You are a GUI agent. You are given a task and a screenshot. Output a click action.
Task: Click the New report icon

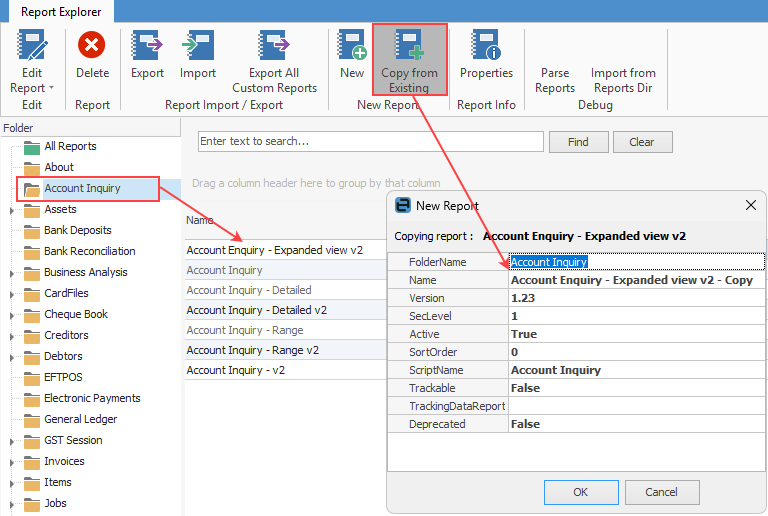tap(352, 45)
